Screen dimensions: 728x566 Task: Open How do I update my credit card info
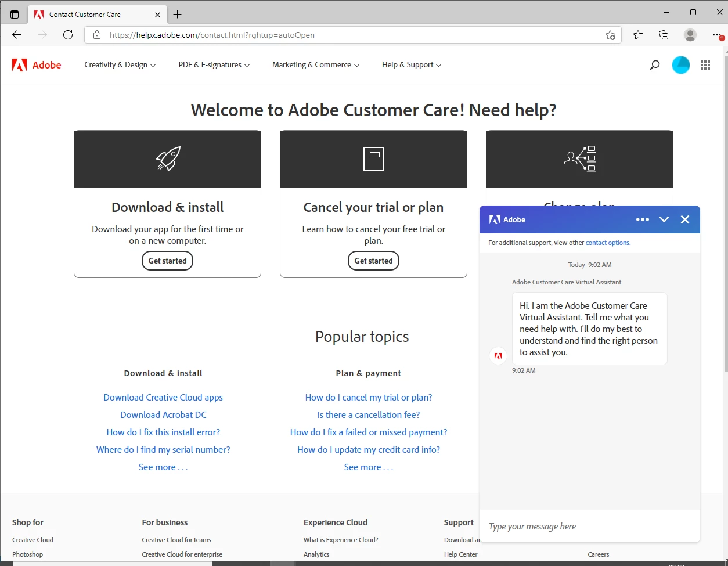pyautogui.click(x=369, y=450)
